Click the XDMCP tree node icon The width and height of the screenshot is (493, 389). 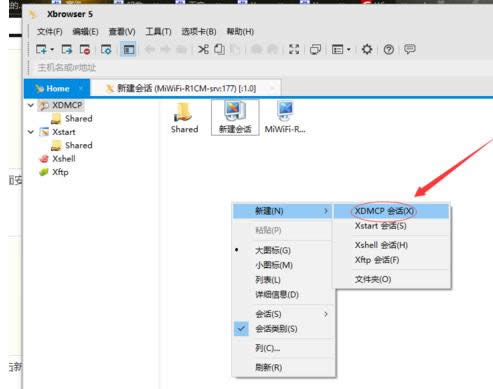(x=44, y=105)
